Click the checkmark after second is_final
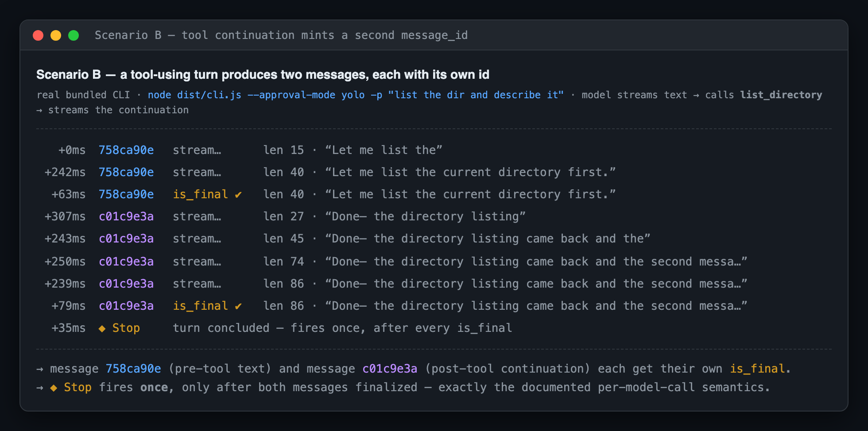Viewport: 868px width, 431px height. pos(238,306)
